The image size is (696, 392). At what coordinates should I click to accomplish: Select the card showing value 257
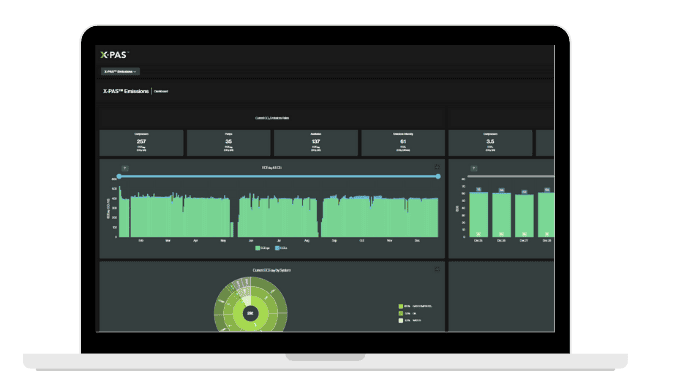[x=141, y=143]
